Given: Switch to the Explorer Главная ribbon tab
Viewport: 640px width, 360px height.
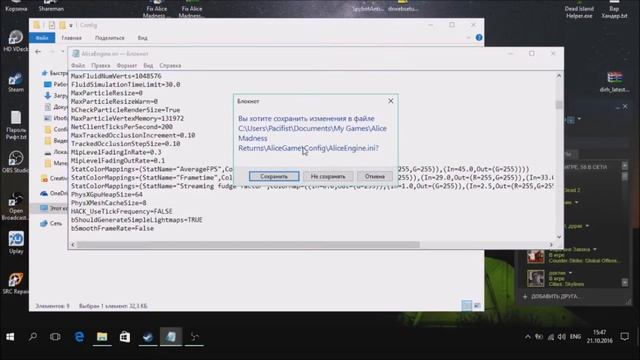Looking at the screenshot, I should point(71,38).
